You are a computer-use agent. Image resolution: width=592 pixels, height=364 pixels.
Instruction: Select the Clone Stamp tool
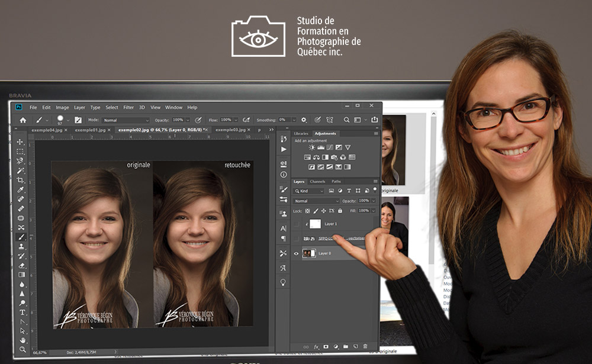click(x=21, y=246)
